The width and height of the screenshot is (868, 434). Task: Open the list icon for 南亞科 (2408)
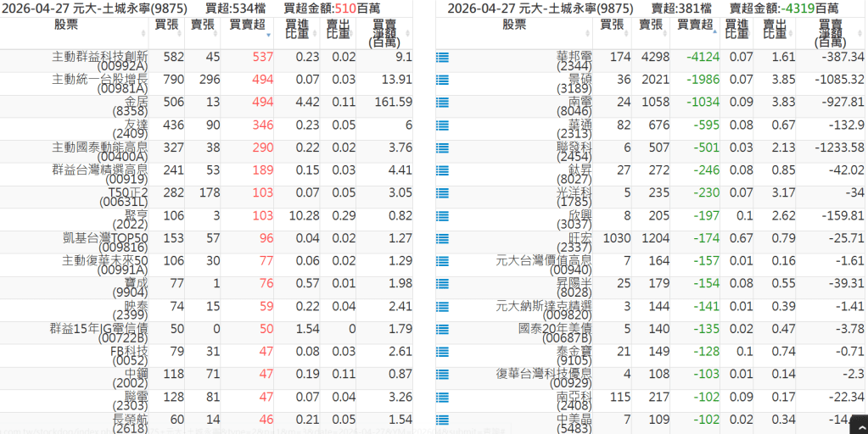point(442,397)
